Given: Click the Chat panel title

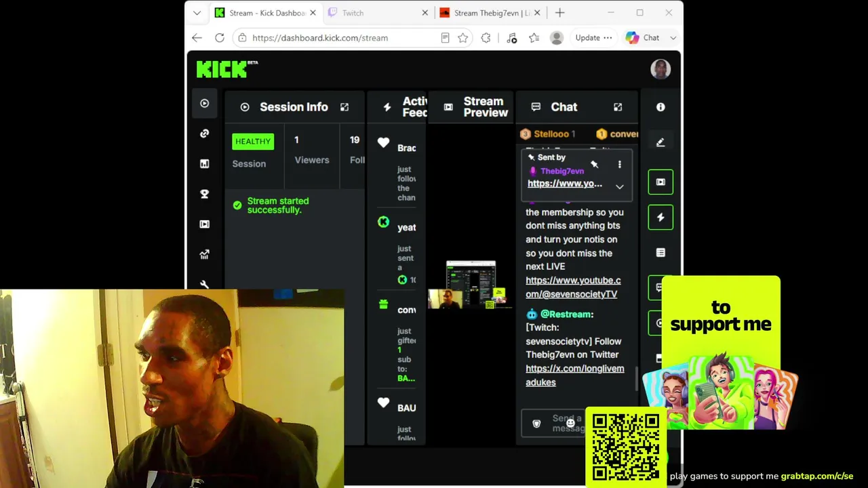Looking at the screenshot, I should click(564, 107).
